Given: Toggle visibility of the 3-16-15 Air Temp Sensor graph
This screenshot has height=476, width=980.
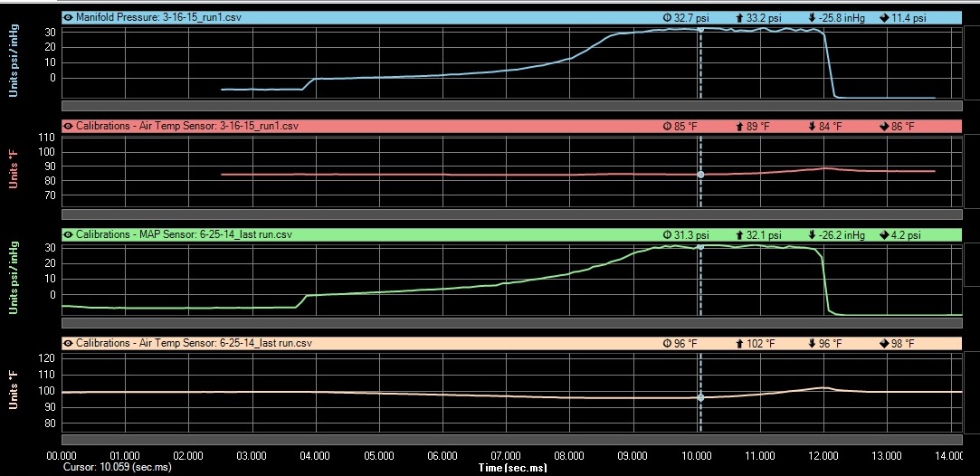Looking at the screenshot, I should coord(68,126).
